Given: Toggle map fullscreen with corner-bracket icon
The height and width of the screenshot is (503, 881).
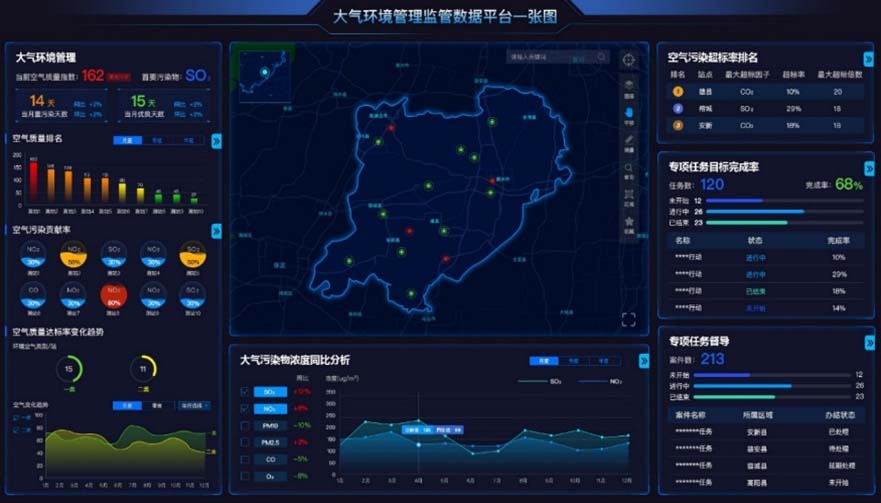Looking at the screenshot, I should point(629,320).
